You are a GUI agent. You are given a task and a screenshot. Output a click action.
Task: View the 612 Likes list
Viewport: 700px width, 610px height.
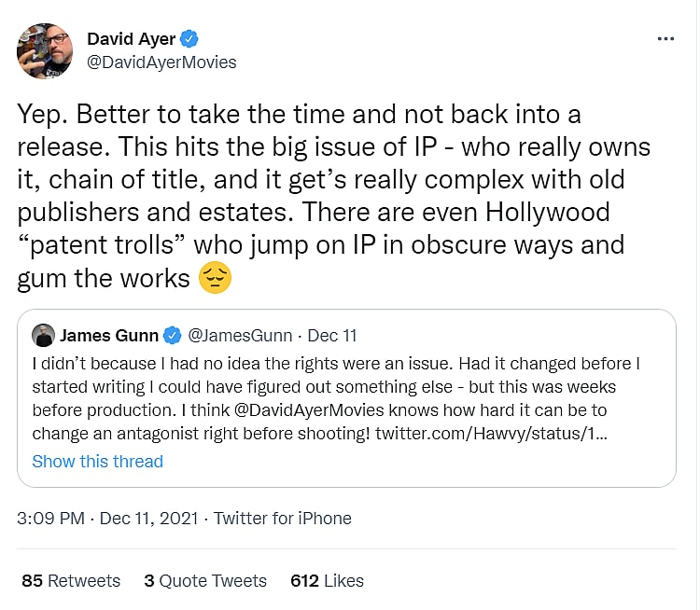point(327,580)
